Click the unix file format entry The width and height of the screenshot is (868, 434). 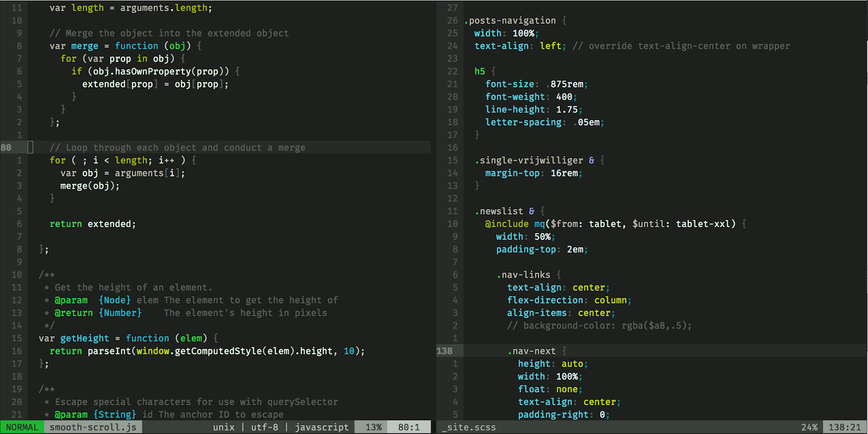click(224, 427)
